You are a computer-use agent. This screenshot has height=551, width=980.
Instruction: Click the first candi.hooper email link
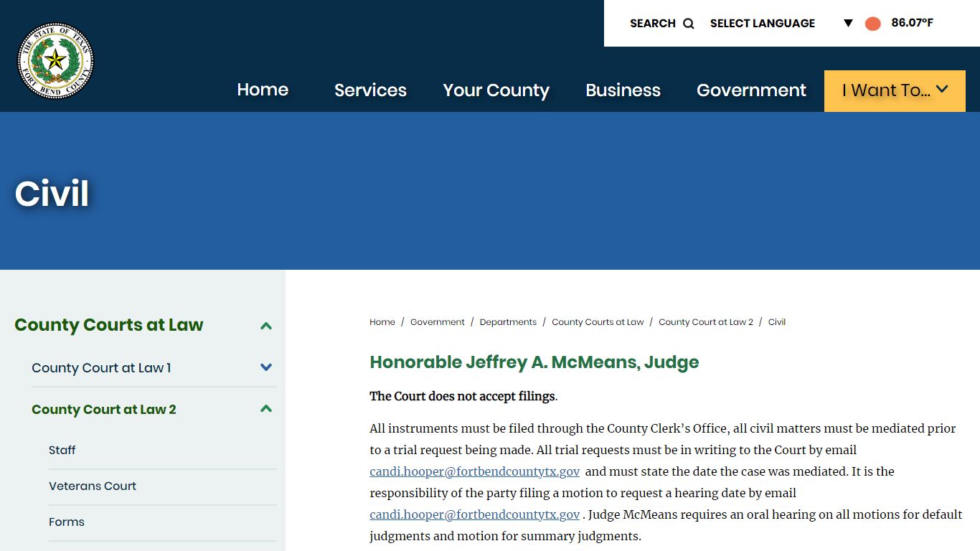click(475, 472)
